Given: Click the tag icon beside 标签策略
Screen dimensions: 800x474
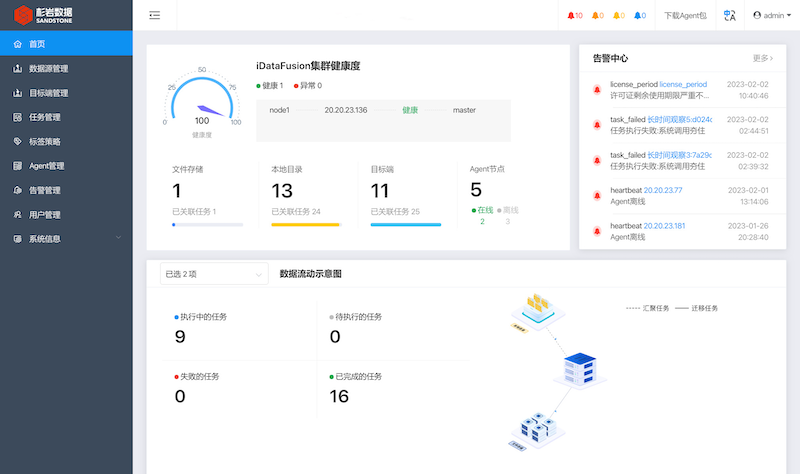Looking at the screenshot, I should point(17,141).
